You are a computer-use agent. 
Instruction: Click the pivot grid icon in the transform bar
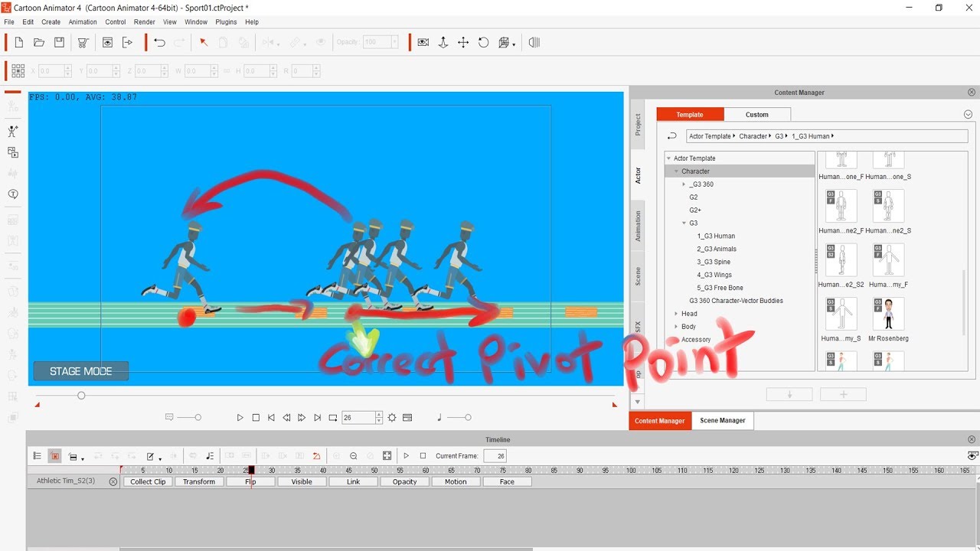pyautogui.click(x=18, y=70)
